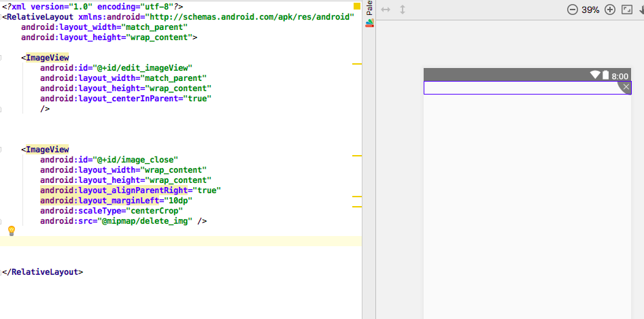
Task: Click the second highlighted ImageView tag name
Action: pyautogui.click(x=47, y=150)
